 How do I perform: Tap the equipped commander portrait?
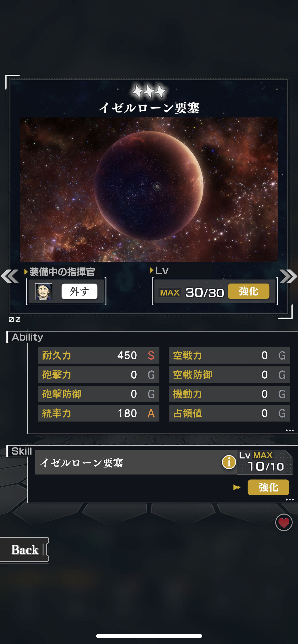click(x=44, y=291)
